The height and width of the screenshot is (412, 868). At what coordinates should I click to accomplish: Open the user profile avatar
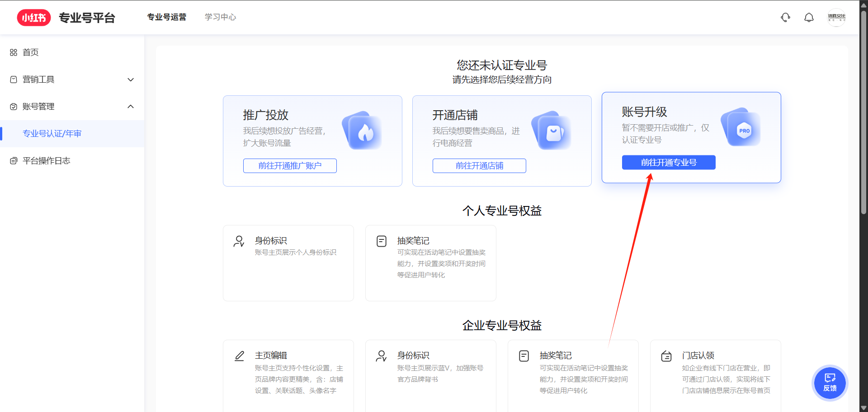pos(836,18)
